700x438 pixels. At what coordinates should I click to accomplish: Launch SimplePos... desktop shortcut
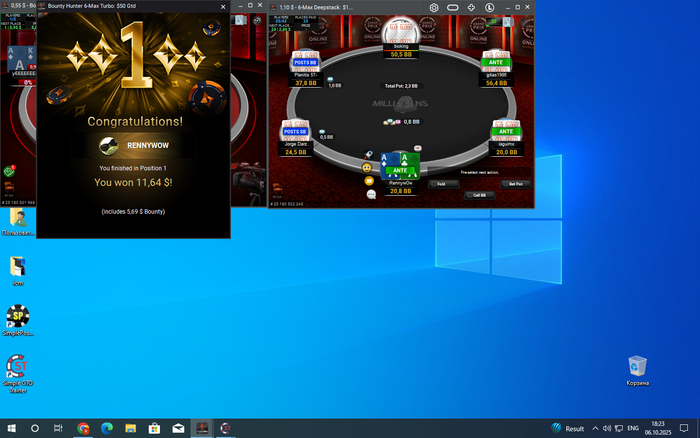[18, 320]
